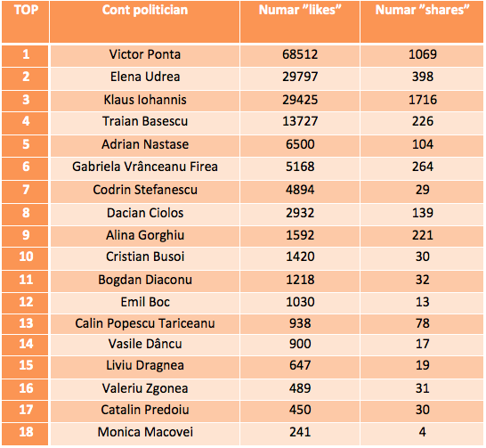486x448 pixels.
Task: Click the Elena Udrea name cell
Action: pos(145,78)
